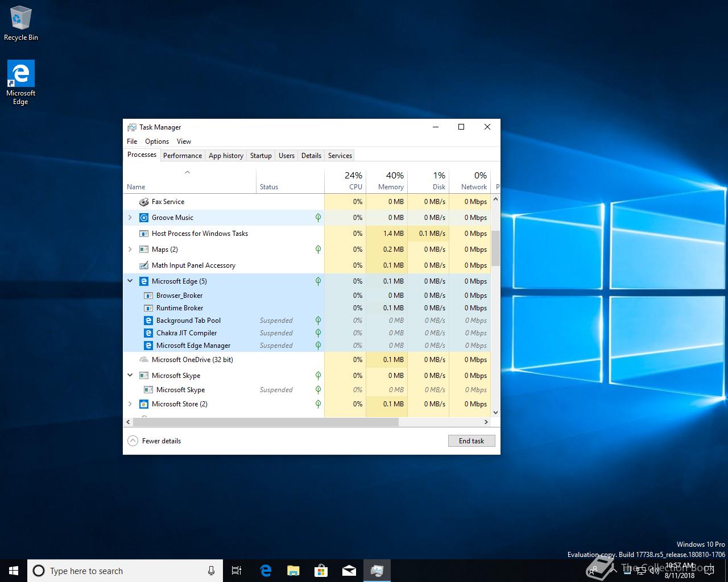Click the horizontal scrollbar right arrow
This screenshot has width=728, height=582.
[486, 422]
